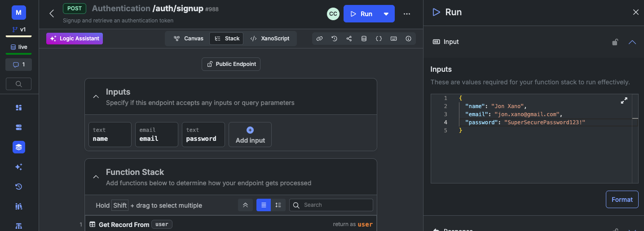Open version history icon in toolbar

pyautogui.click(x=334, y=39)
